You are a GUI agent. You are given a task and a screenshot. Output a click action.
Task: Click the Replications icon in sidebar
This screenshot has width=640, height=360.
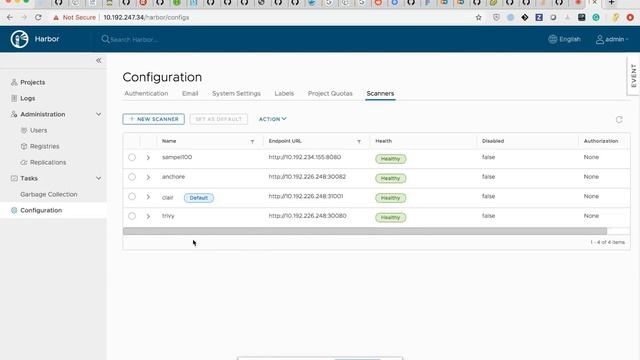pos(24,162)
